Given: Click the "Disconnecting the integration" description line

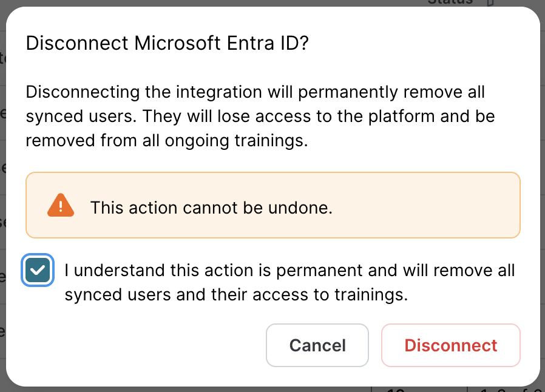Looking at the screenshot, I should tap(256, 93).
